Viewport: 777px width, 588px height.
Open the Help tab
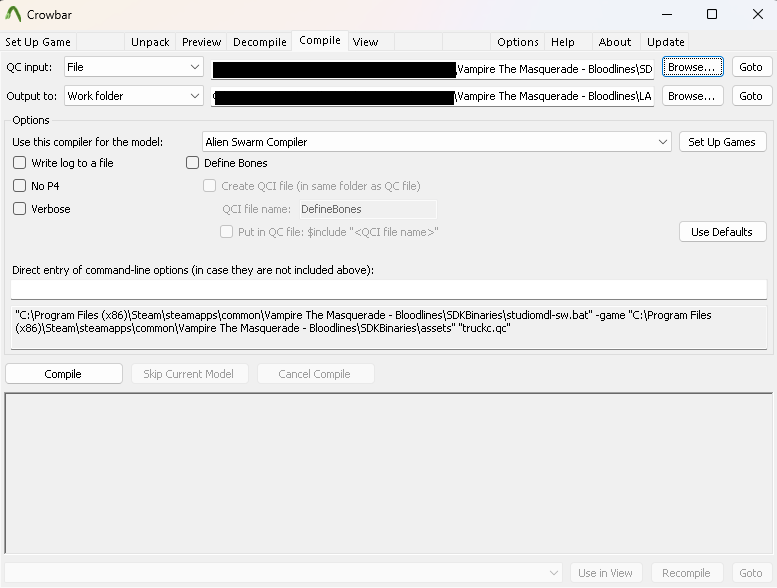pos(563,42)
